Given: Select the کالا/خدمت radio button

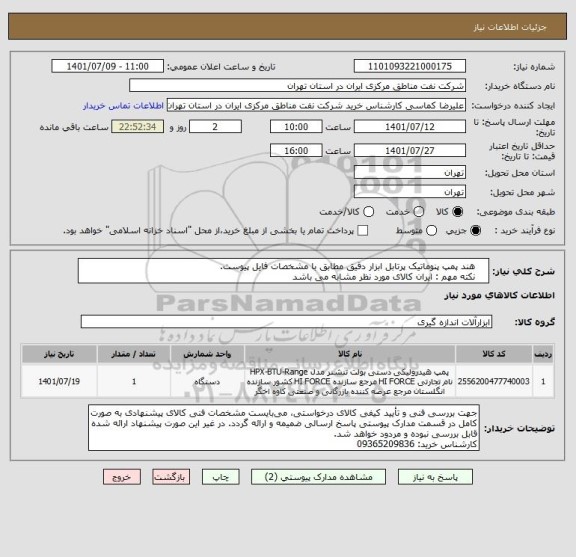Looking at the screenshot, I should pyautogui.click(x=368, y=212).
